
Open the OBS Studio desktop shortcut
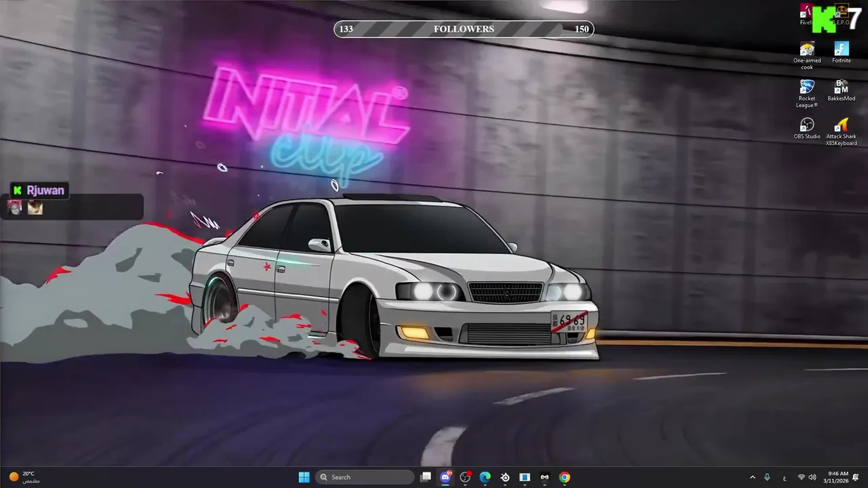(x=807, y=129)
